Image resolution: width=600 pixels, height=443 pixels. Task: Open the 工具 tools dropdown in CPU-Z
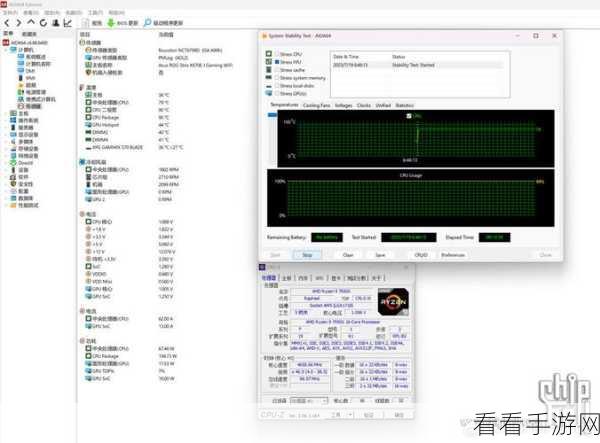click(341, 415)
